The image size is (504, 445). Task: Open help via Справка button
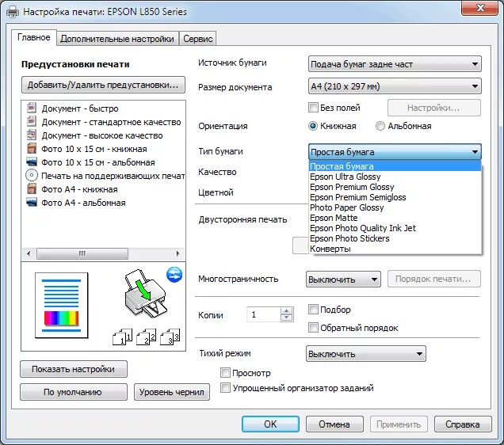point(463,424)
